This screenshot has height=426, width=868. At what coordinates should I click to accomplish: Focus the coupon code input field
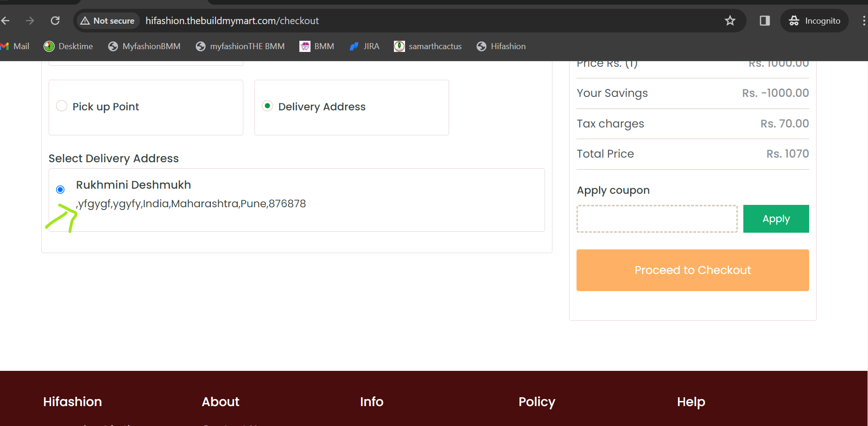click(x=657, y=219)
